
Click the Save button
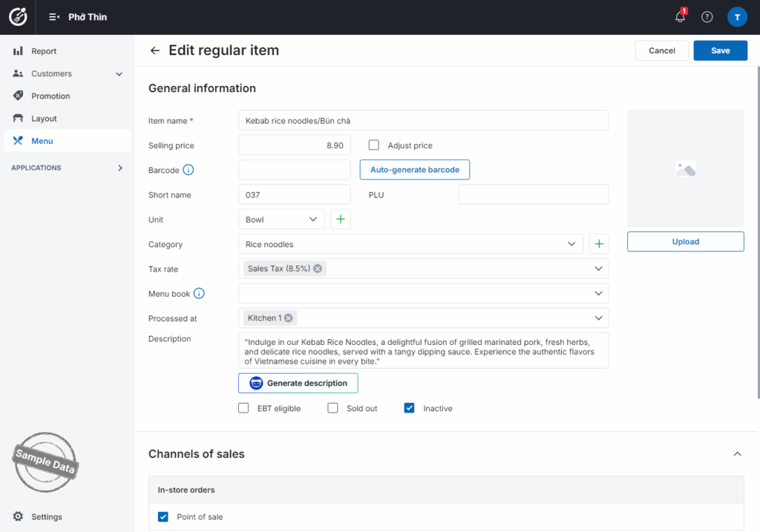click(x=720, y=50)
